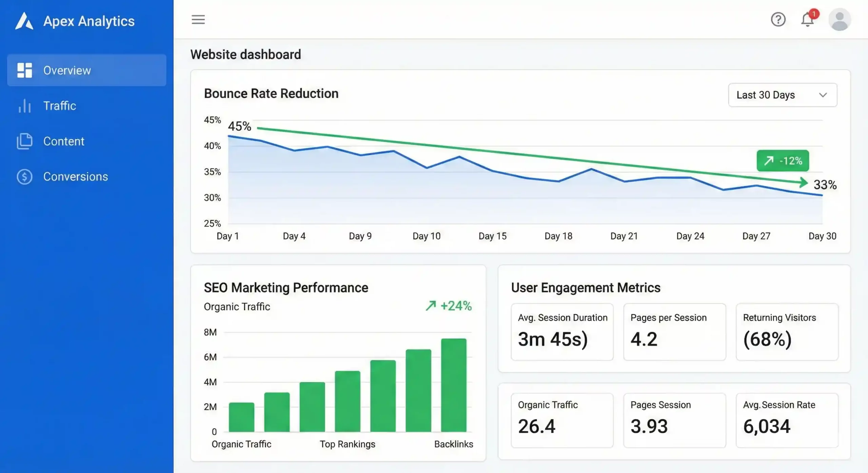This screenshot has height=473, width=868.
Task: Click the +24% organic traffic indicator
Action: 448,306
